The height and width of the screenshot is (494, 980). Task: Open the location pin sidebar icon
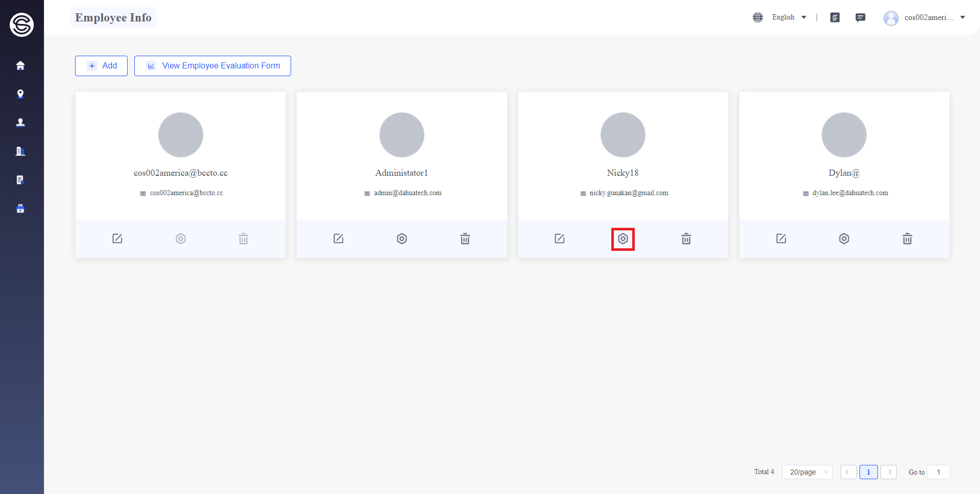[x=20, y=94]
